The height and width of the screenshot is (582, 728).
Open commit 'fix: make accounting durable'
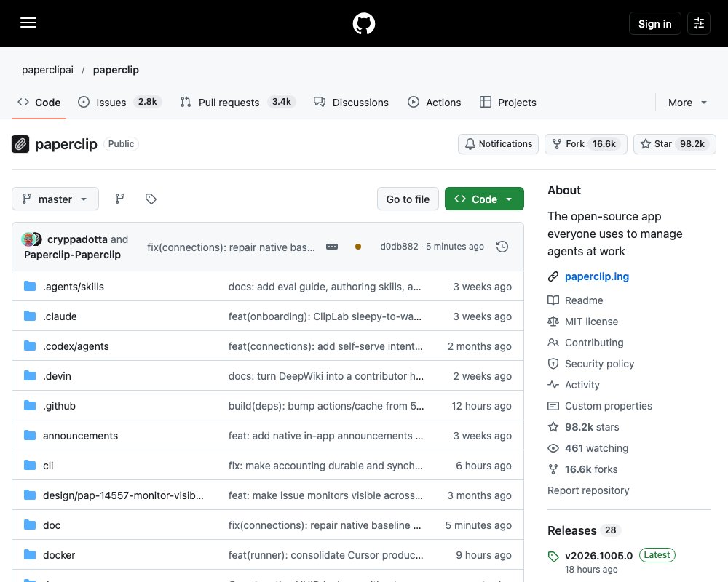tap(325, 466)
